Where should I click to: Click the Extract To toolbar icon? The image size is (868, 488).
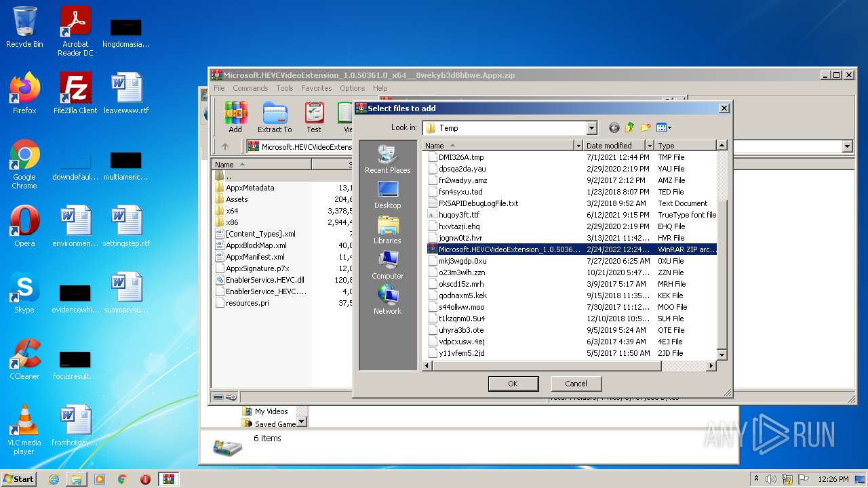click(275, 118)
